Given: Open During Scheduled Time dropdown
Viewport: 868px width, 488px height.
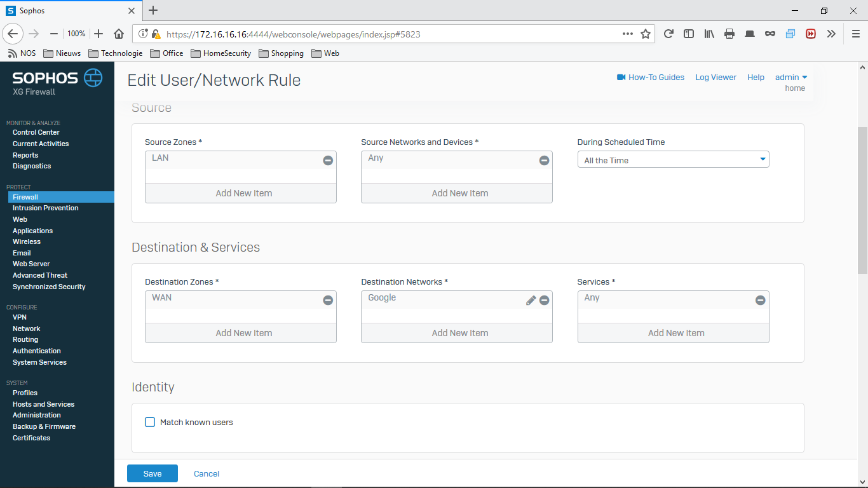Looking at the screenshot, I should (673, 160).
